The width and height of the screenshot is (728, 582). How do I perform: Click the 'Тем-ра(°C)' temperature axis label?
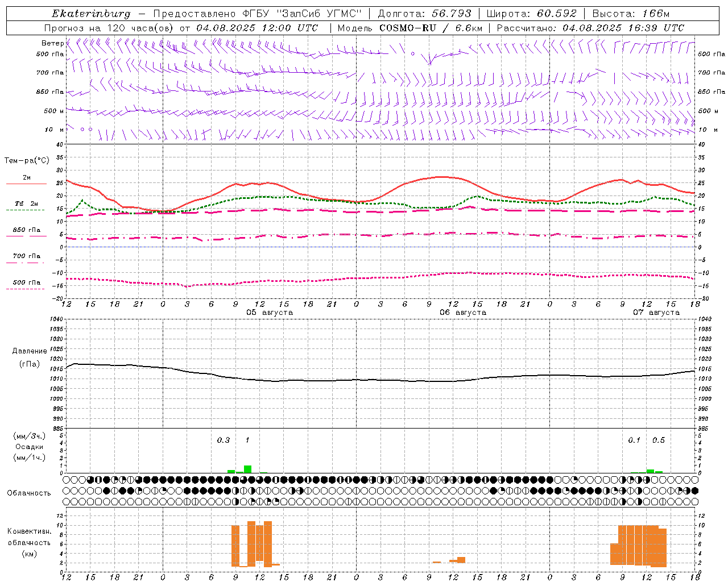[x=27, y=161]
